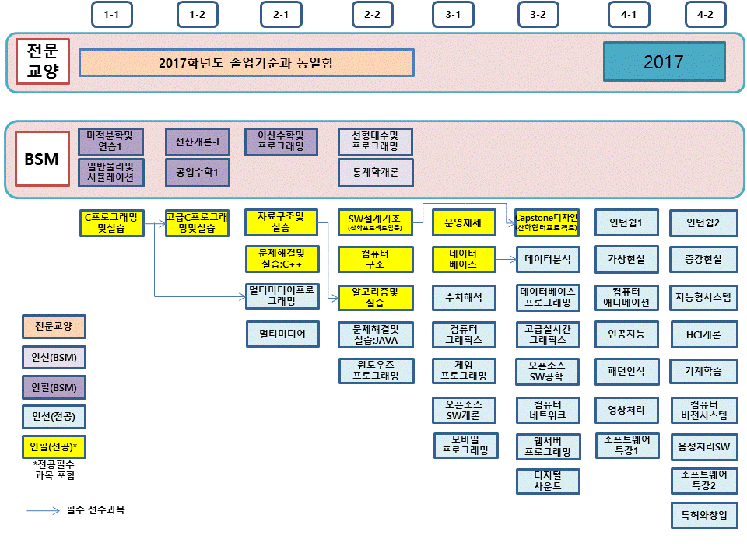Open the Capstone디자인 course box
Screen dimensions: 747x560
[x=547, y=223]
